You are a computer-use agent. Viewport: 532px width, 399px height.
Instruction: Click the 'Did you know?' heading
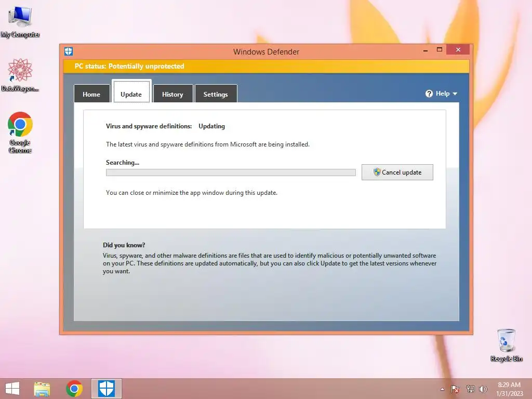124,245
